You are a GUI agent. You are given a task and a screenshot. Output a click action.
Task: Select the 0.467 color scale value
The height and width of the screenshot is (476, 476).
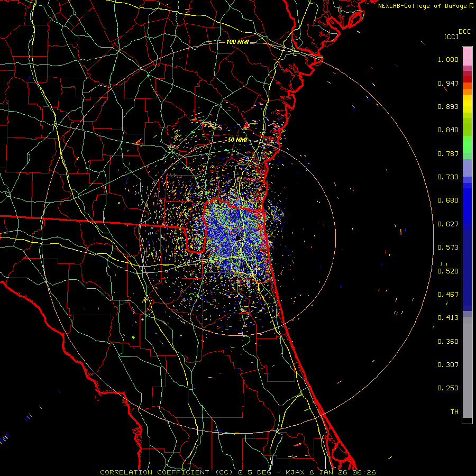(x=448, y=295)
